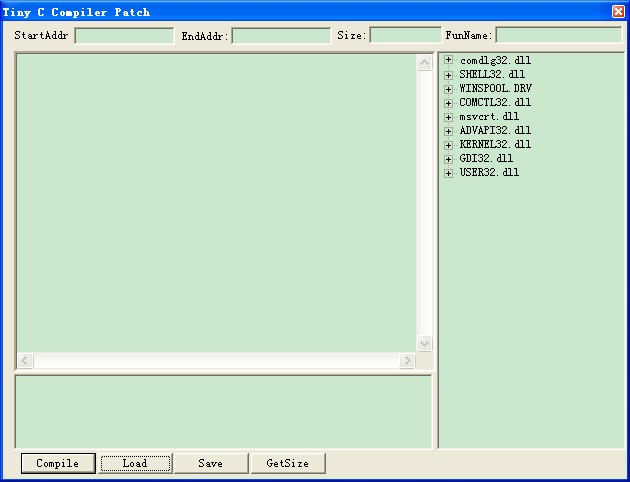Select USER32.dll in the tree
The width and height of the screenshot is (630, 482).
click(x=489, y=173)
